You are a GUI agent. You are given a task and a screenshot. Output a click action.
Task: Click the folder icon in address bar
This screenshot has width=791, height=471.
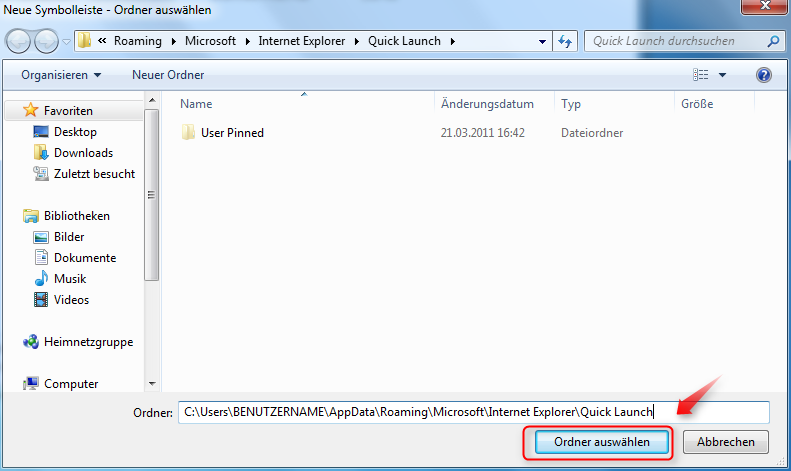click(x=85, y=41)
